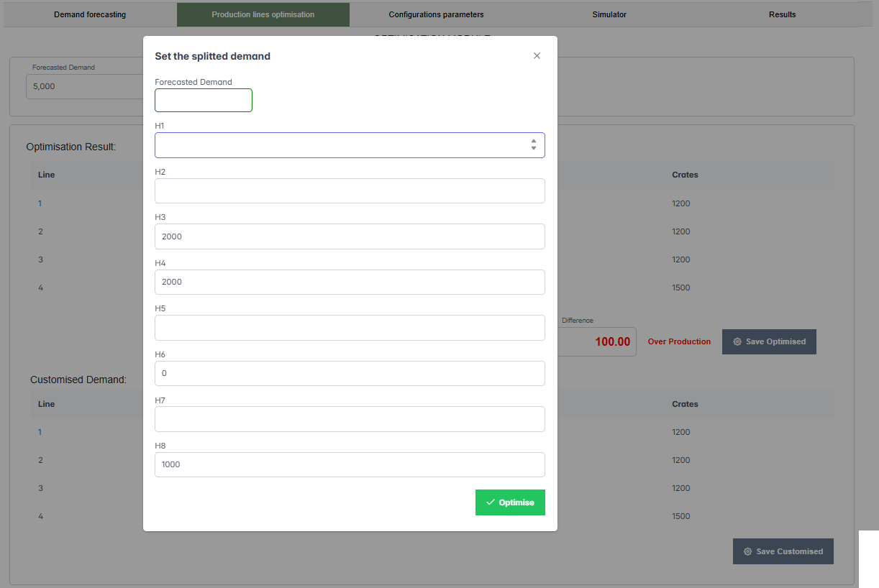Click the H1 field increment arrow
The image size is (879, 588).
tap(534, 142)
